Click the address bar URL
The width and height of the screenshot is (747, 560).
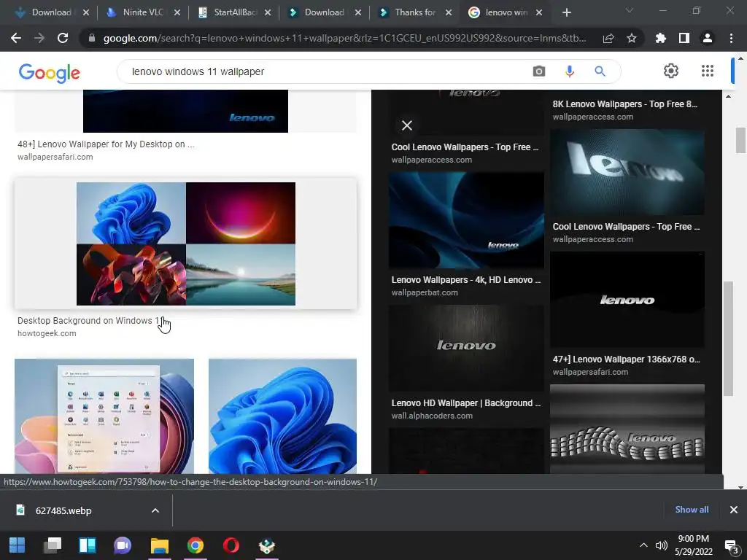coord(344,38)
